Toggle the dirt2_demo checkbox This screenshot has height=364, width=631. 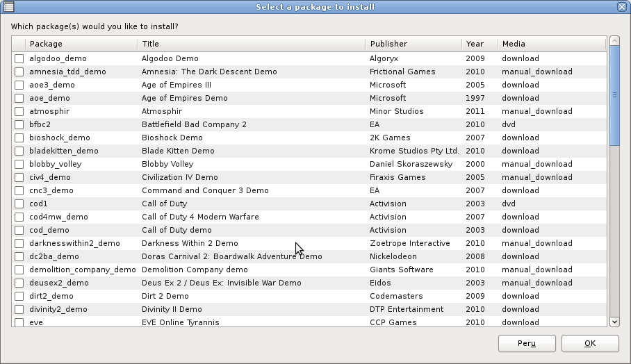click(x=19, y=297)
